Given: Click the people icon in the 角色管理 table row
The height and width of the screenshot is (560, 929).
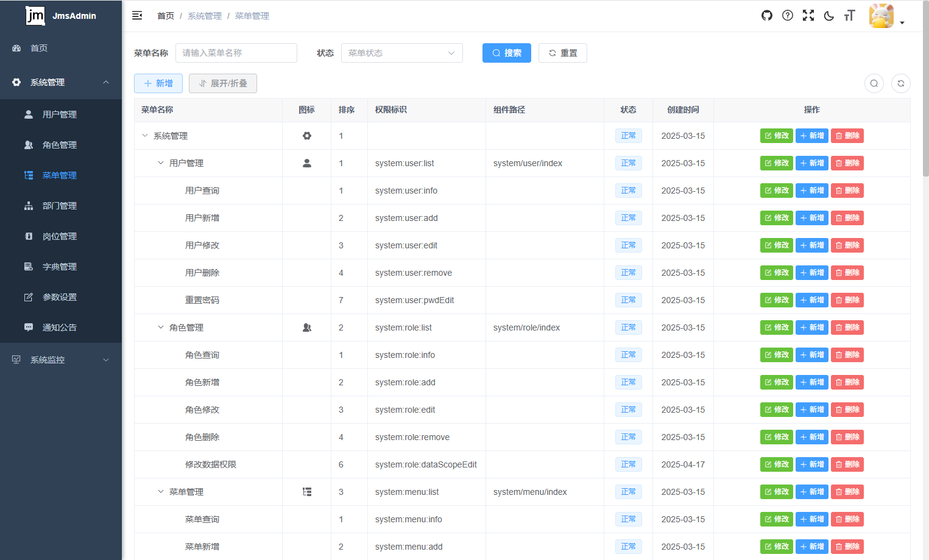Looking at the screenshot, I should [x=307, y=327].
